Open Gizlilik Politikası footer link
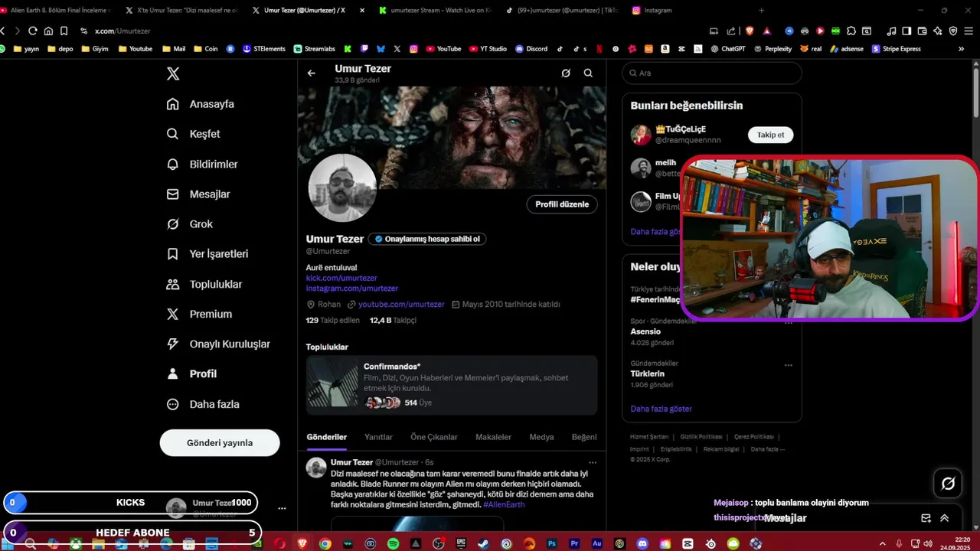This screenshot has width=980, height=551. (701, 437)
